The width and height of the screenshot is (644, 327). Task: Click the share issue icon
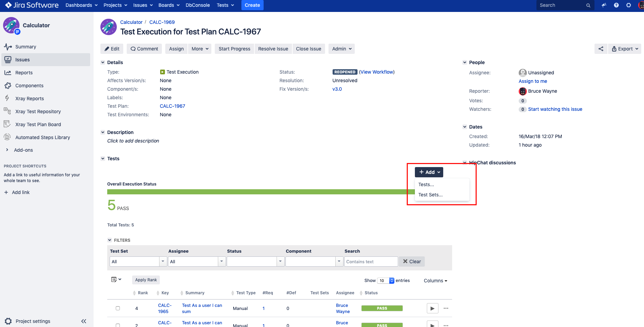[x=601, y=49]
